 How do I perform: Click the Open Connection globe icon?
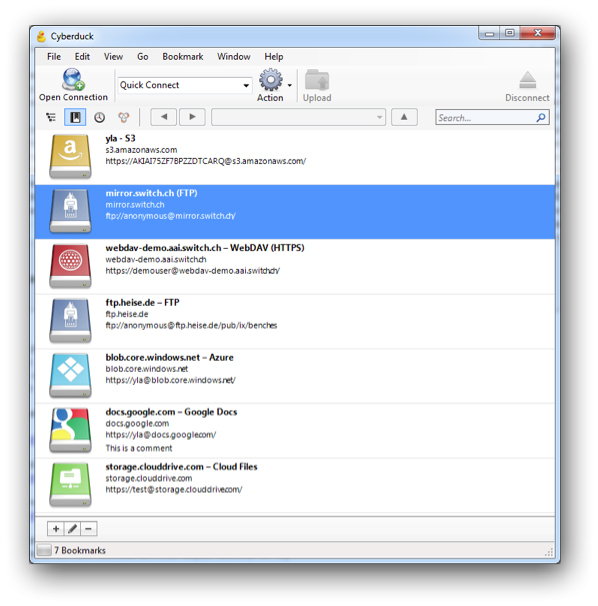[73, 79]
